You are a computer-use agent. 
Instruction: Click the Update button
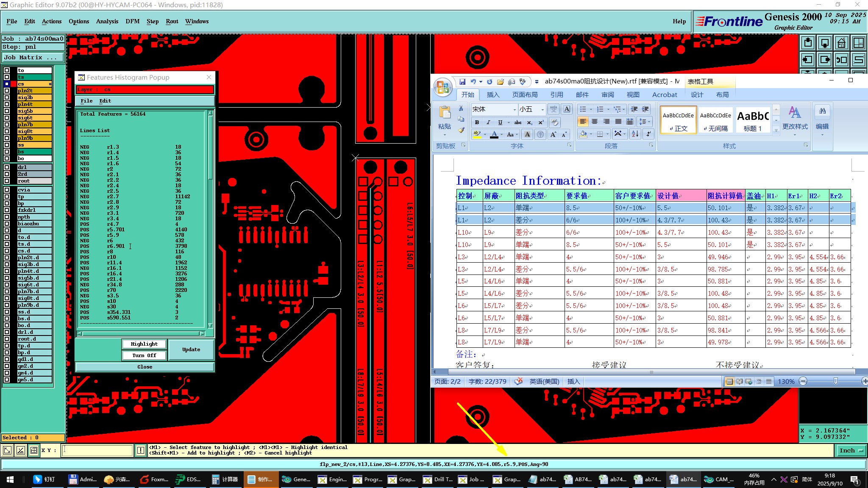(191, 349)
